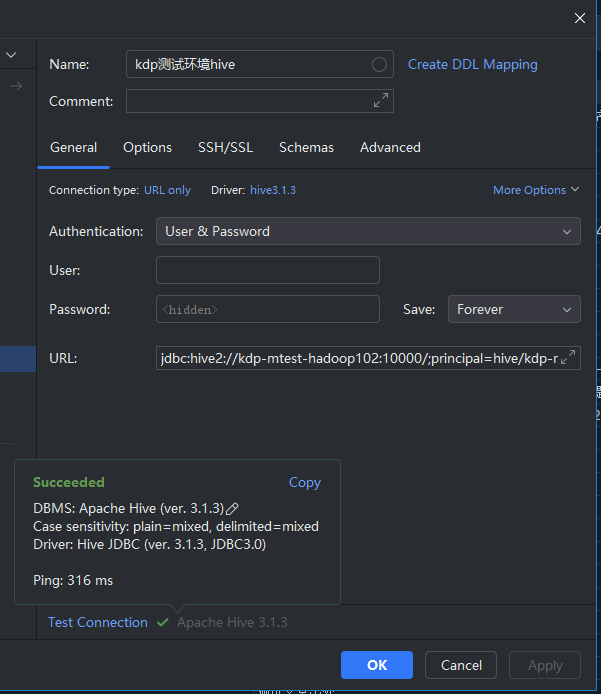Open the Authentication dropdown

(368, 231)
